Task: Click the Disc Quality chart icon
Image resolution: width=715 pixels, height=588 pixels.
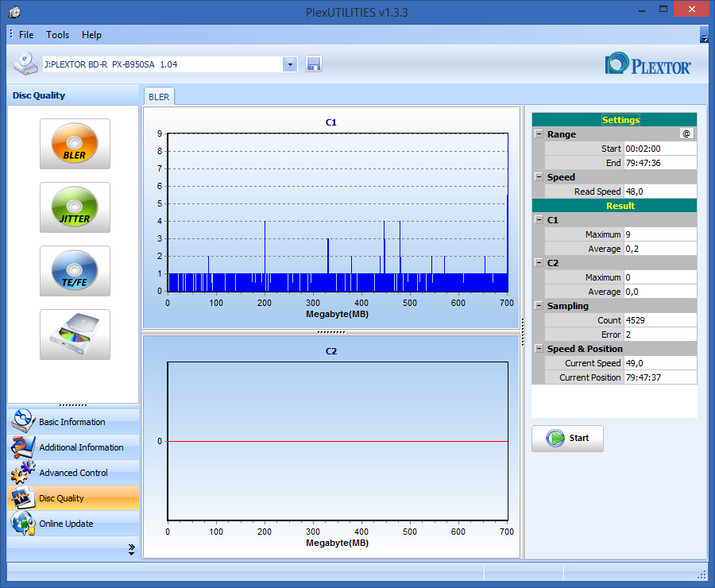Action: click(x=23, y=497)
